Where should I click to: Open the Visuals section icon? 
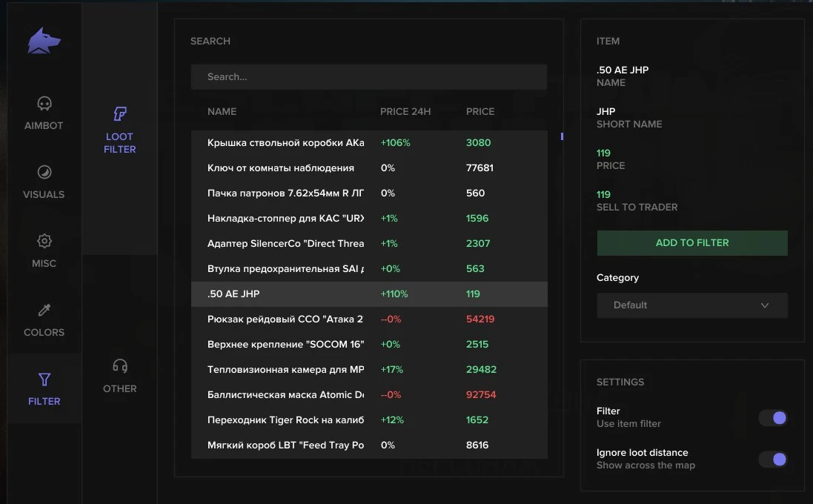[x=44, y=172]
